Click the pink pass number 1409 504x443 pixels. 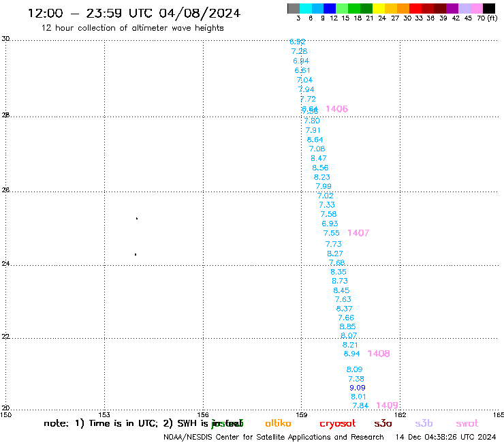point(387,406)
